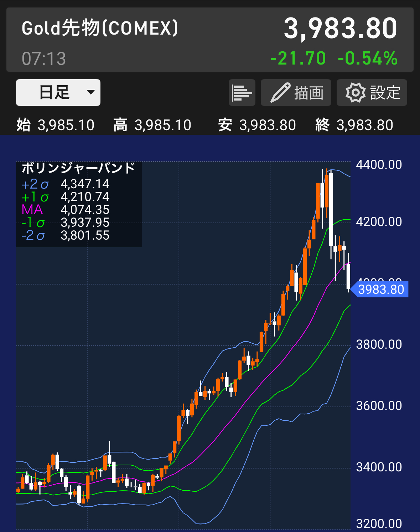420x532 pixels.
Task: Tap the 始 opening price value
Action: click(66, 125)
